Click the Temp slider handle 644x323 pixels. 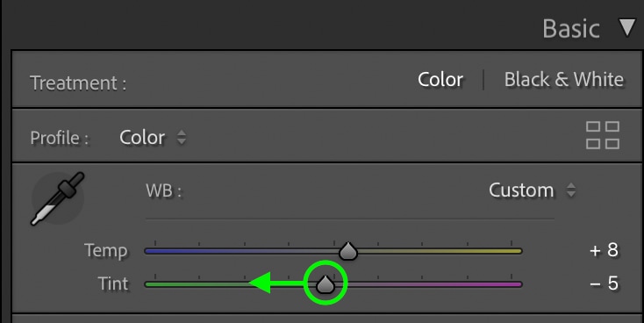coord(348,251)
